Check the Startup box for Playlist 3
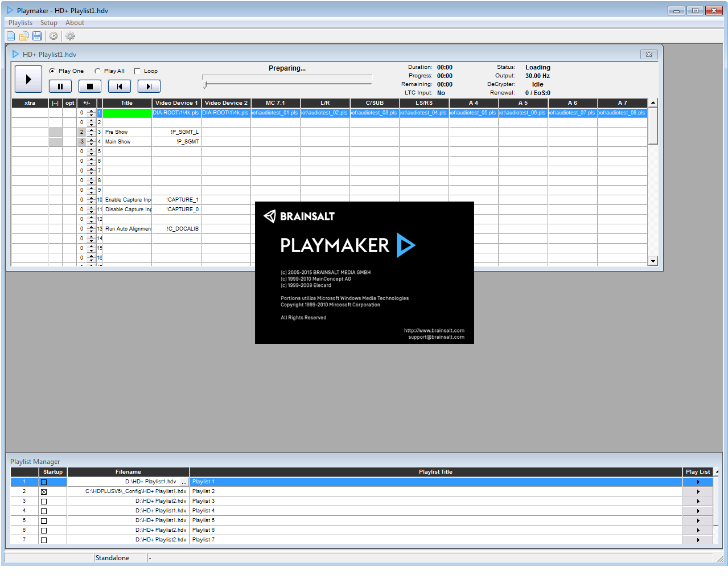The height and width of the screenshot is (583, 728). point(44,502)
